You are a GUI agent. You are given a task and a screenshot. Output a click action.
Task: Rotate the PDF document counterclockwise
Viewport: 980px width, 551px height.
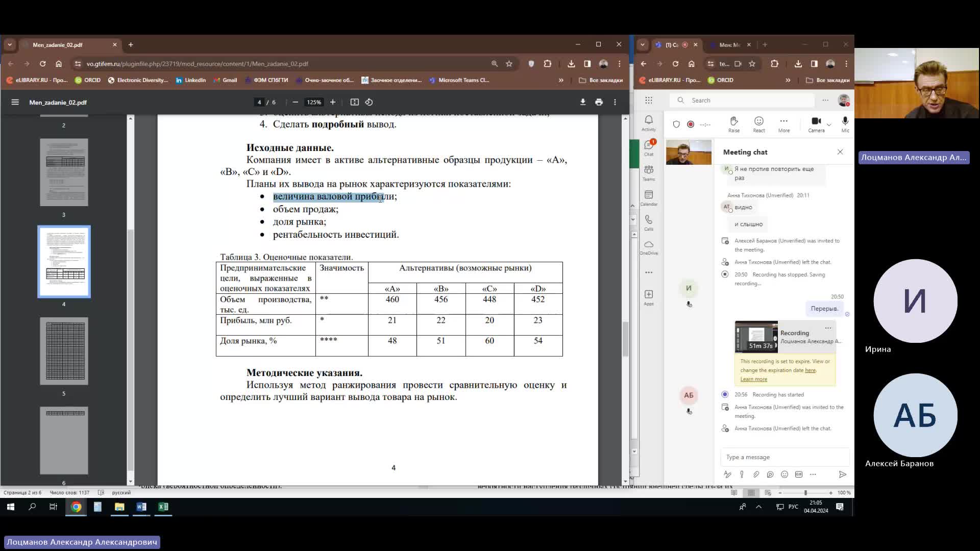369,102
